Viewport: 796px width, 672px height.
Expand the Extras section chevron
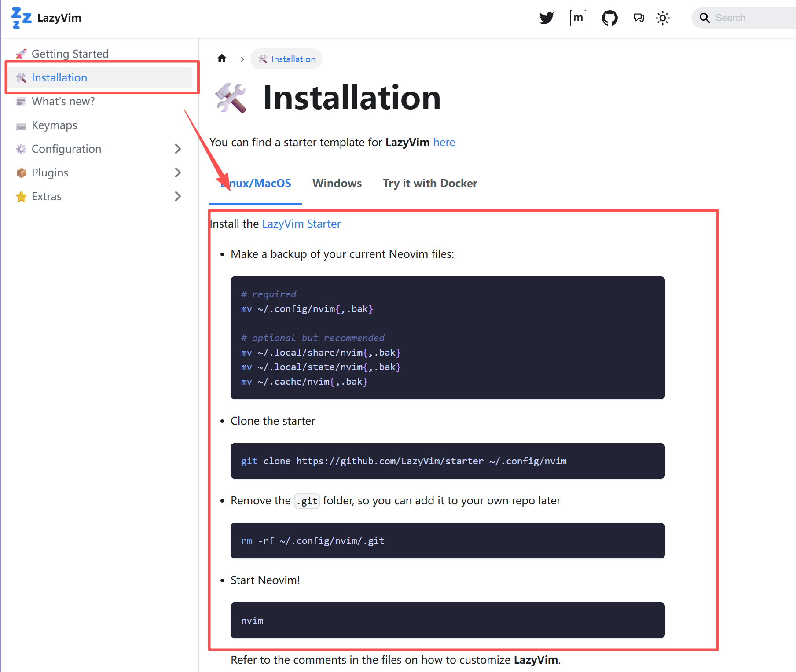(178, 196)
